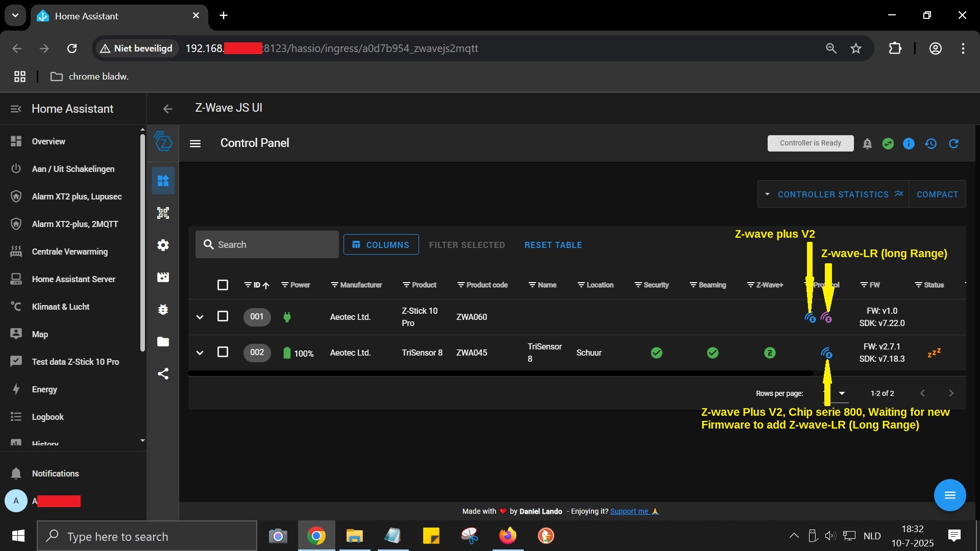Image resolution: width=980 pixels, height=551 pixels.
Task: Toggle the select-all checkbox in table header
Action: coord(223,285)
